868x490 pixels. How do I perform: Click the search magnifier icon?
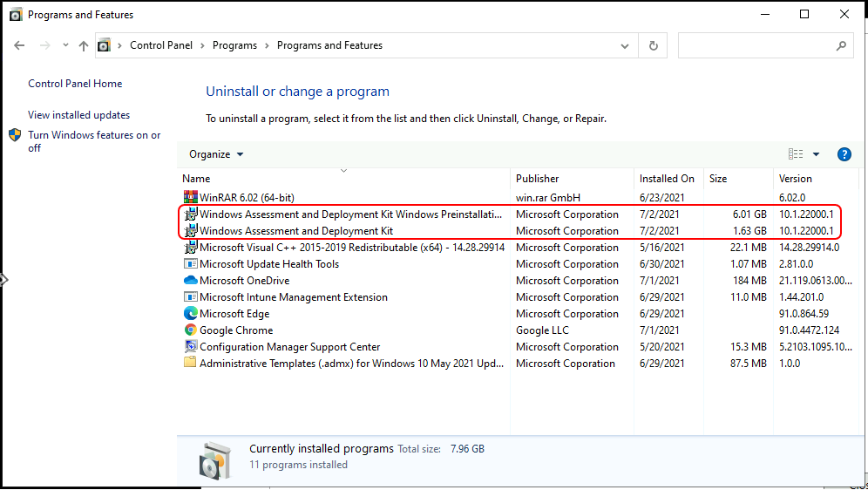click(x=841, y=46)
